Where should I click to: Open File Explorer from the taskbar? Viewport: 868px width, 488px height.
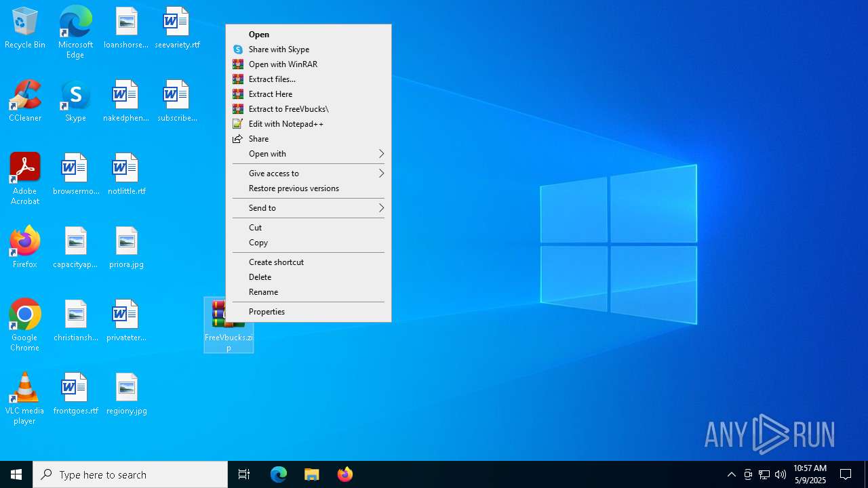tap(312, 474)
